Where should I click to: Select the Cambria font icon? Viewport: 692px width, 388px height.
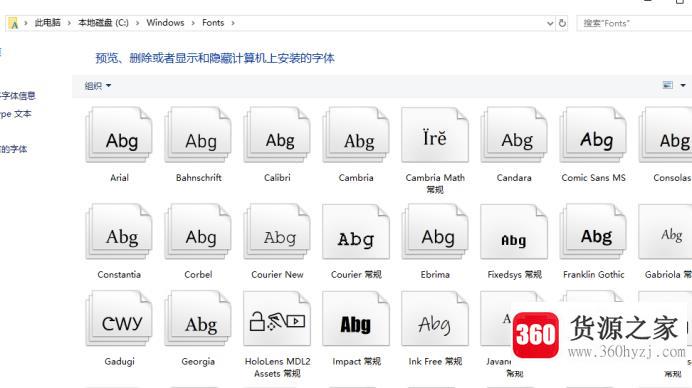point(356,135)
